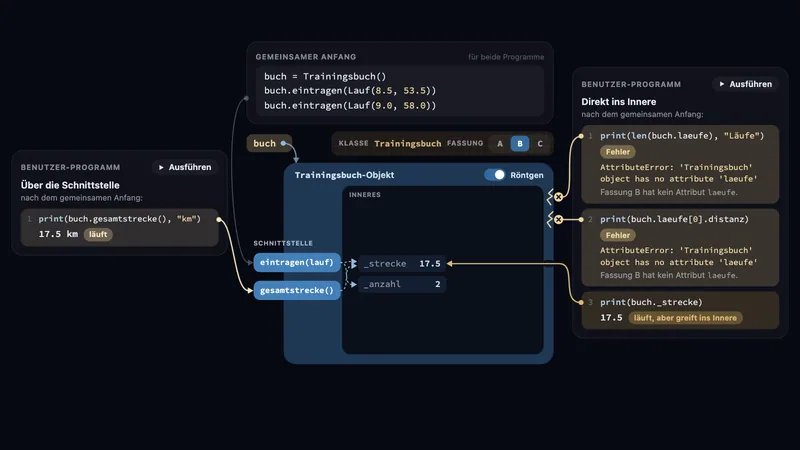Click the Fehler badge under line 2

point(618,235)
